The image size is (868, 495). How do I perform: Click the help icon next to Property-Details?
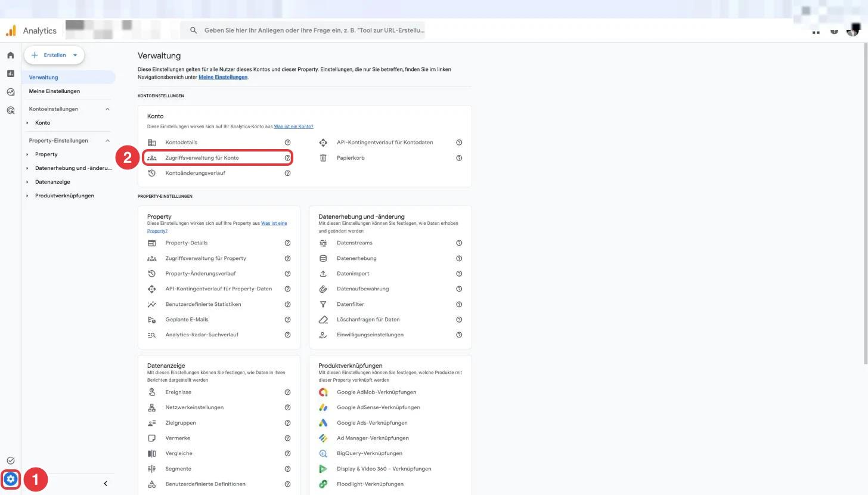coord(287,243)
